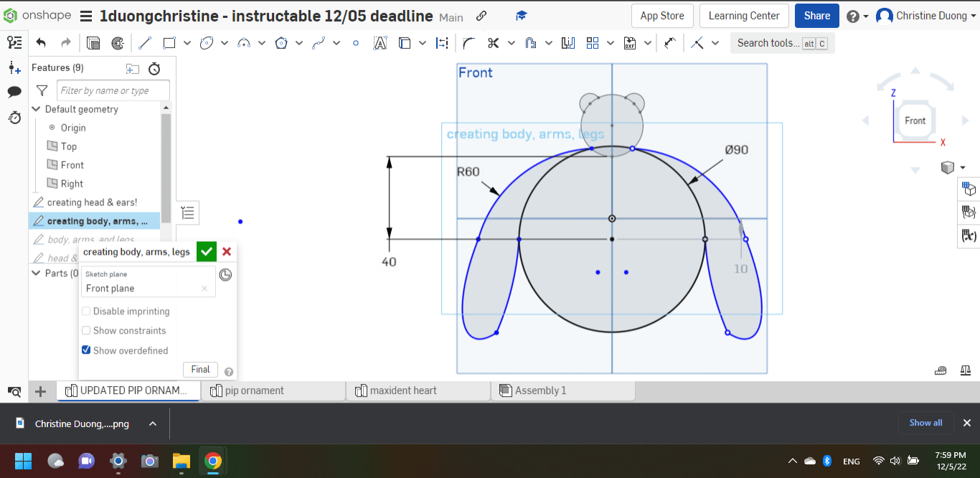Open Chrome from the Windows taskbar
This screenshot has height=478, width=980.
212,461
